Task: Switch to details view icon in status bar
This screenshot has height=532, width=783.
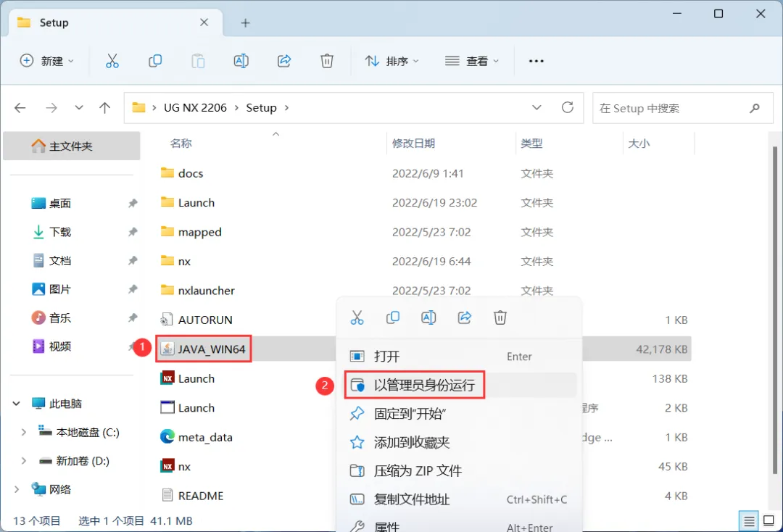Action: tap(748, 522)
